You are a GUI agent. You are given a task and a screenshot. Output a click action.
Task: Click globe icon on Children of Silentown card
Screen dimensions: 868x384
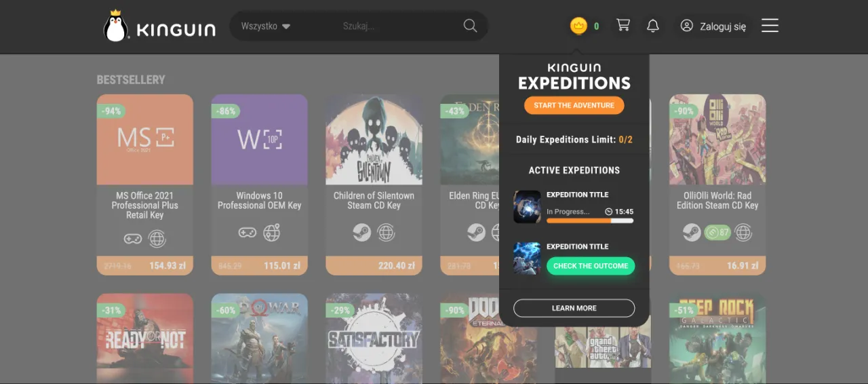point(386,233)
